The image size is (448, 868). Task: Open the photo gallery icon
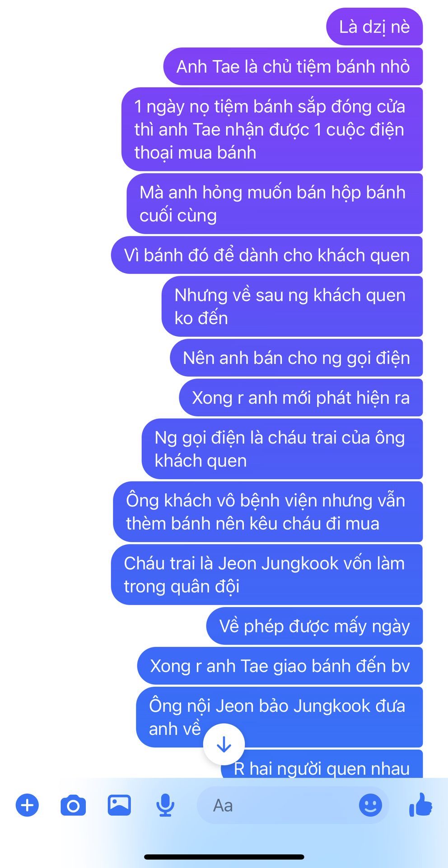[x=119, y=805]
